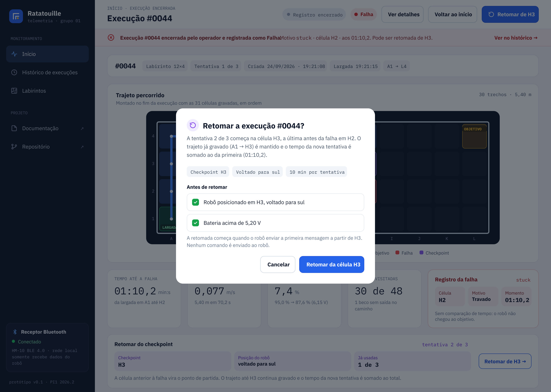Click the Documentação file icon
The width and height of the screenshot is (551, 392).
[14, 128]
